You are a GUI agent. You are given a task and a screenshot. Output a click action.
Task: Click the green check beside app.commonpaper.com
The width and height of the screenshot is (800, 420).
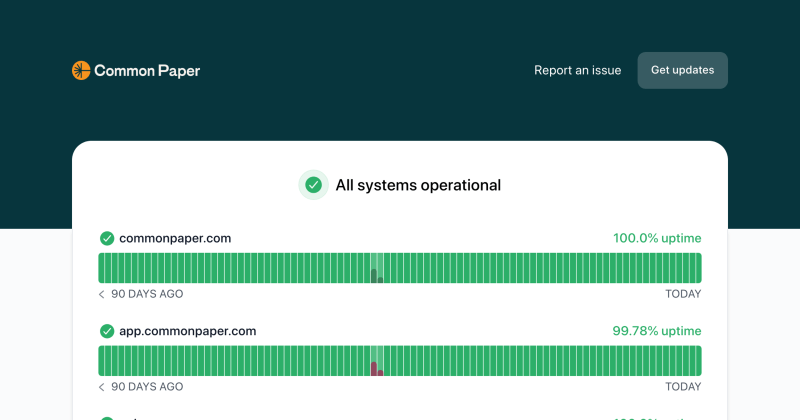click(107, 331)
